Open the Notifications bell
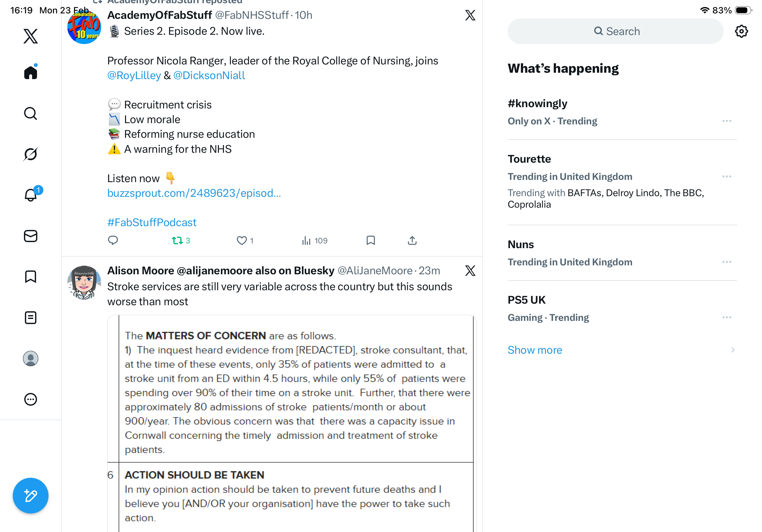Viewport: 762px width, 532px height. coord(31,195)
